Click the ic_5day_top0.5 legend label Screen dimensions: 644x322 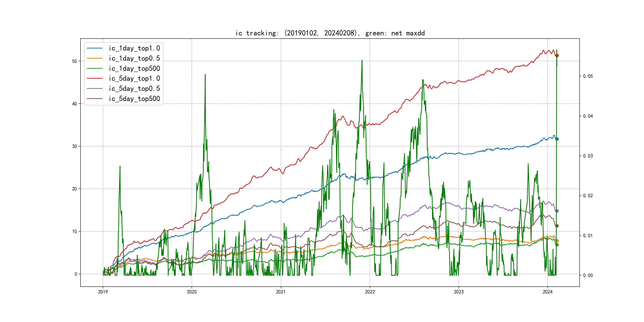tap(134, 88)
